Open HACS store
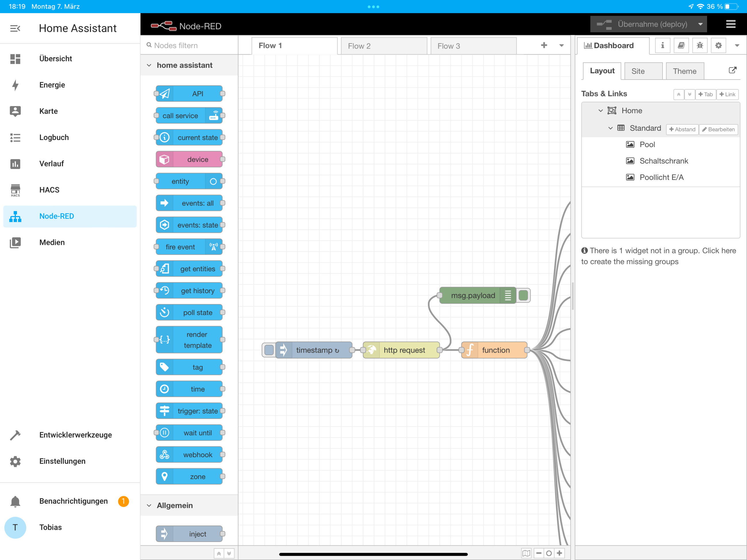Screen dimensions: 747x560 click(x=70, y=190)
